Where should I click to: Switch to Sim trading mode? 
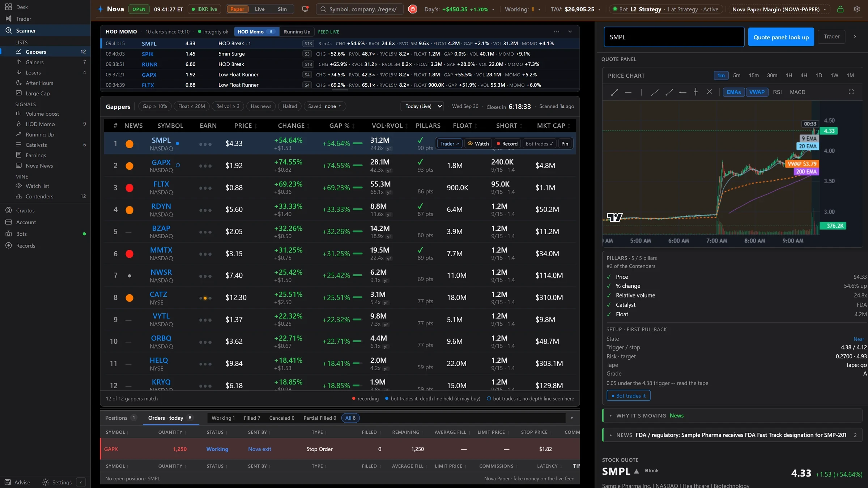[282, 9]
